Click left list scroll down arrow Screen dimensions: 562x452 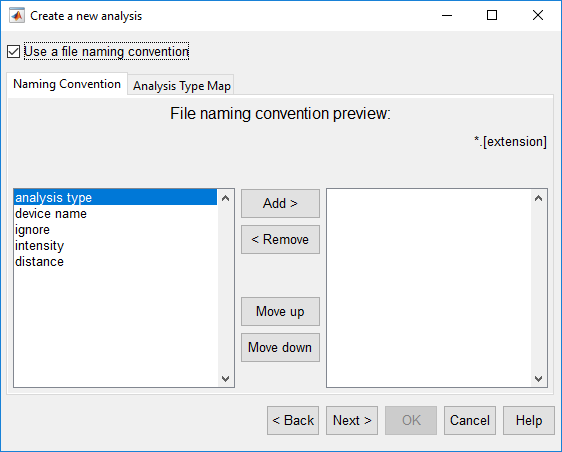point(225,379)
